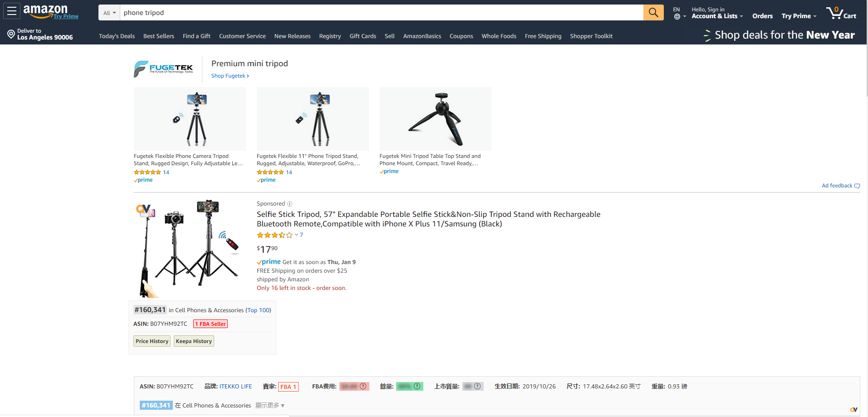
Task: Open Coupons navigation item
Action: coord(461,36)
